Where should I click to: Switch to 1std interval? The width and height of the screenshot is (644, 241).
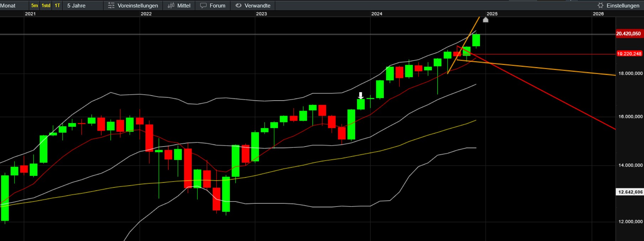point(46,6)
